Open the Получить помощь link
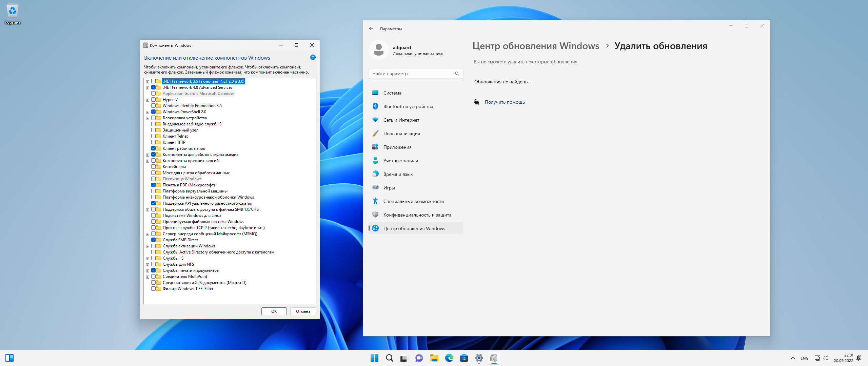This screenshot has height=366, width=868. tap(505, 102)
